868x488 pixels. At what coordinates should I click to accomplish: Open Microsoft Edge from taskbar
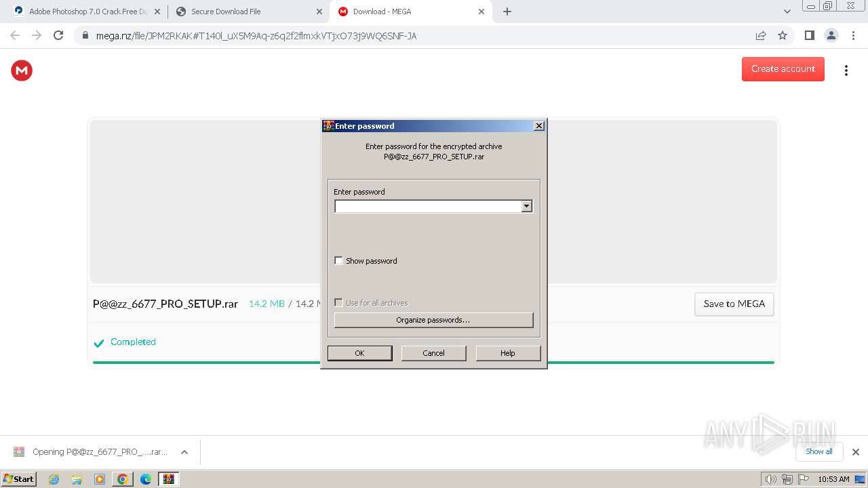click(146, 479)
